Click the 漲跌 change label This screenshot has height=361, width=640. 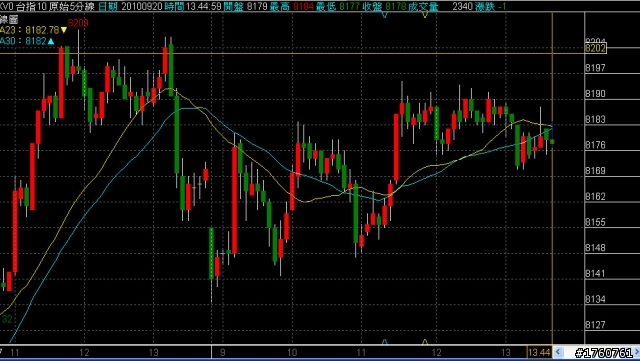(x=486, y=7)
